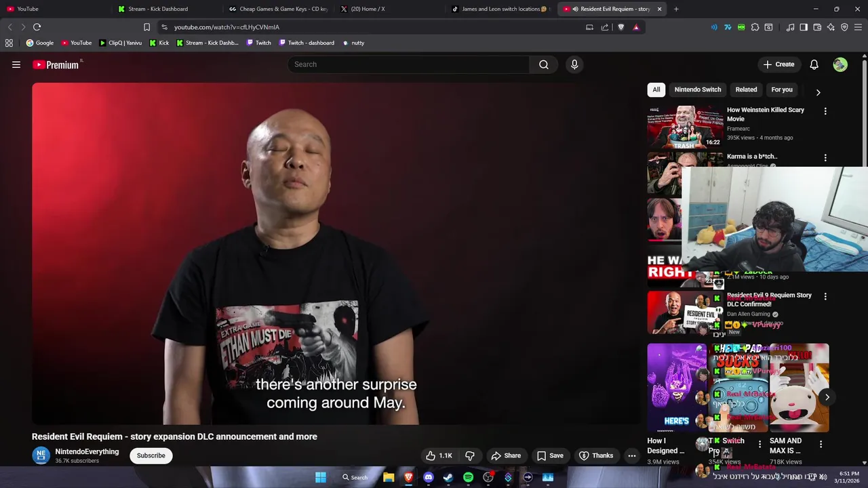Dislike the video with thumbs down
The height and width of the screenshot is (488, 868).
pos(469,455)
